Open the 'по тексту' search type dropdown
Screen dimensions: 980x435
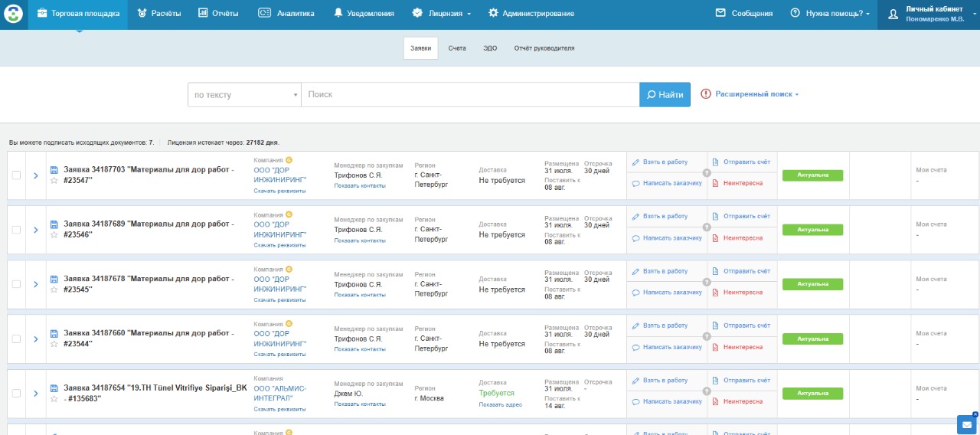click(244, 95)
